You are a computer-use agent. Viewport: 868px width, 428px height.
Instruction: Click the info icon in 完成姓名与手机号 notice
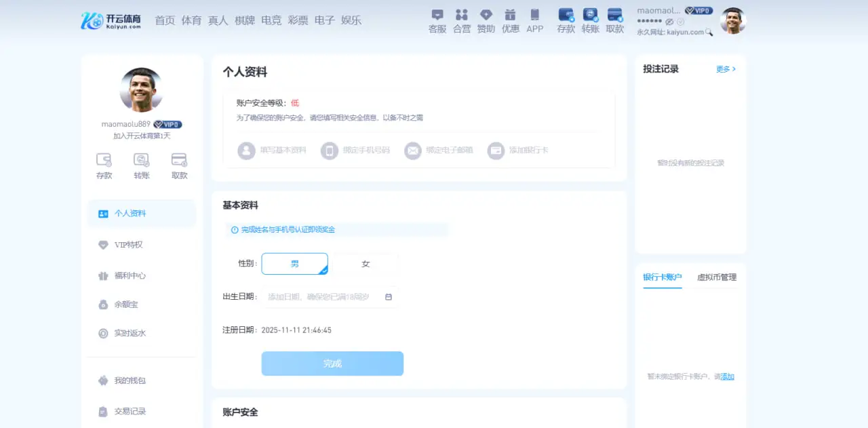coord(235,230)
